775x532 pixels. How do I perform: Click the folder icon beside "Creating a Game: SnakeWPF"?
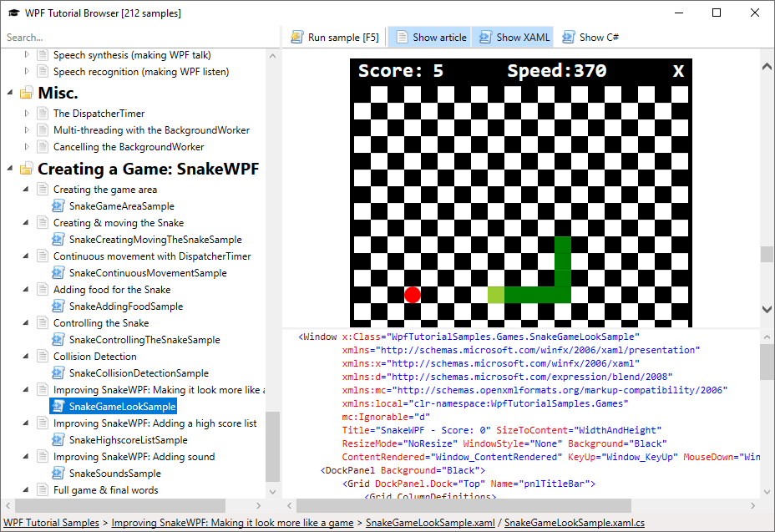[x=24, y=169]
